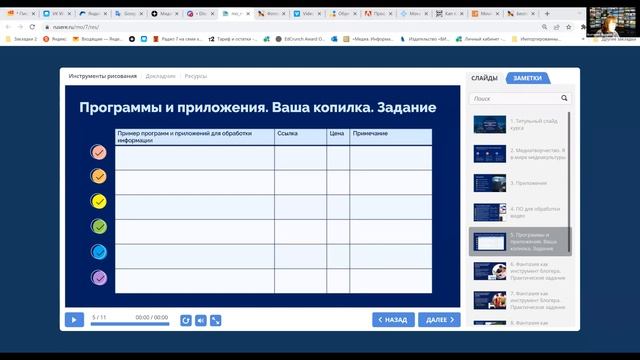Image resolution: width=640 pixels, height=360 pixels.
Task: Open slide 7 thumbnail in slide list
Action: [x=489, y=300]
